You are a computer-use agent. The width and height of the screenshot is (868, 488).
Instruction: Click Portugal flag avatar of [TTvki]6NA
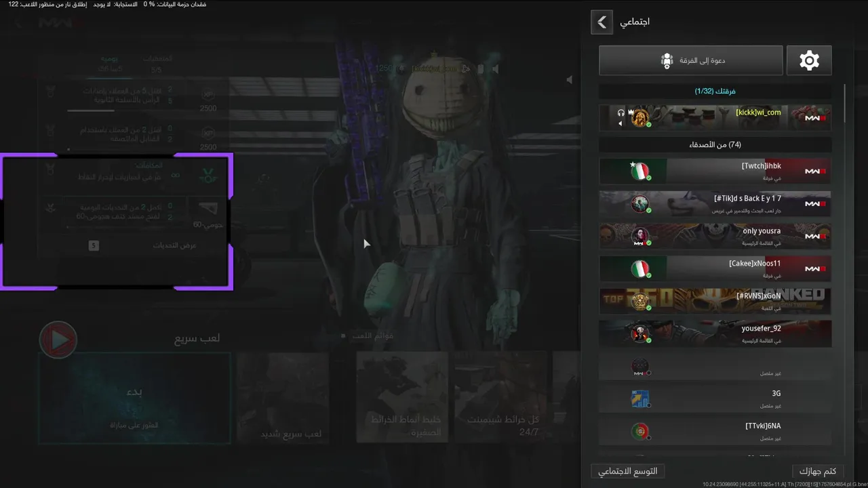point(640,432)
